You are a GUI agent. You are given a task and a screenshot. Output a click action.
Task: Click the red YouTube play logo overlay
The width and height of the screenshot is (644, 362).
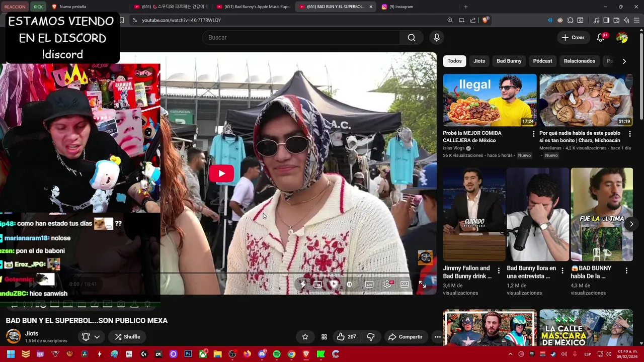click(222, 173)
